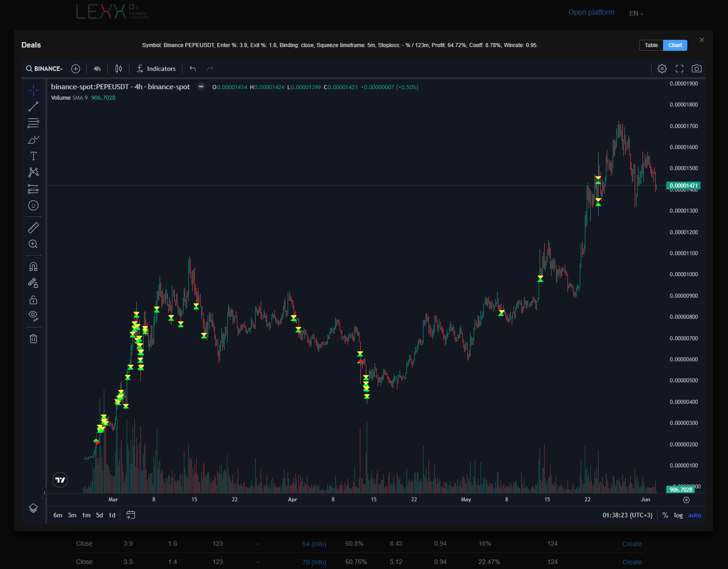728x569 pixels.
Task: Redo the chart action
Action: pos(210,69)
